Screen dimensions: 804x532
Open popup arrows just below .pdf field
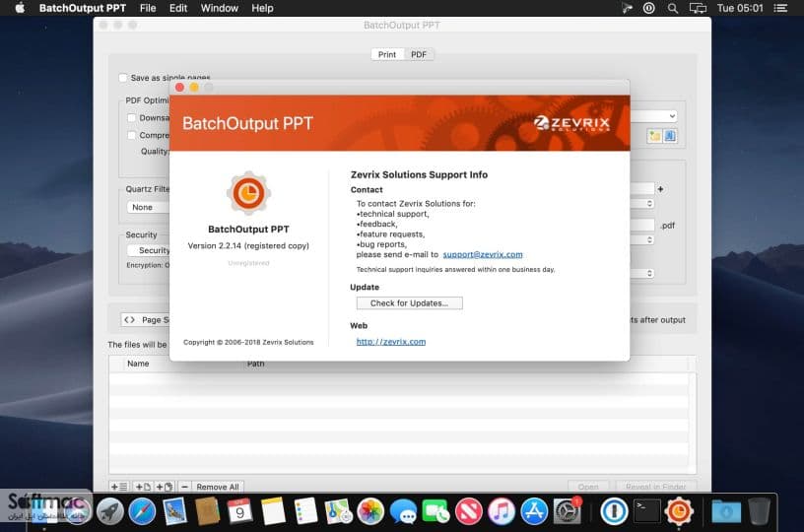click(x=649, y=239)
